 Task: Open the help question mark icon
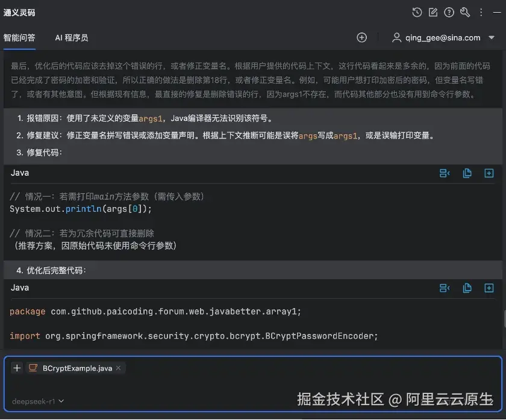click(449, 12)
